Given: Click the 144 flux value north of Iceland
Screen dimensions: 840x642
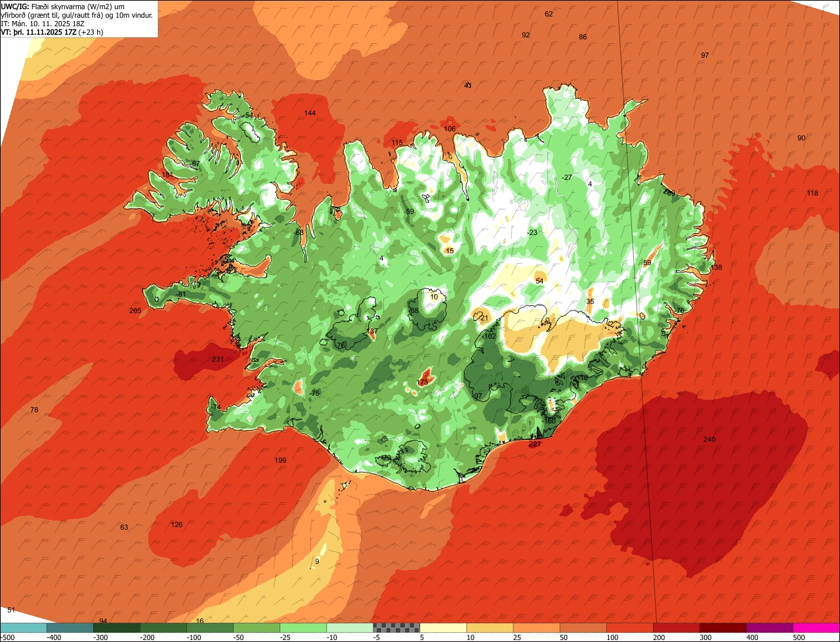Looking at the screenshot, I should 310,113.
